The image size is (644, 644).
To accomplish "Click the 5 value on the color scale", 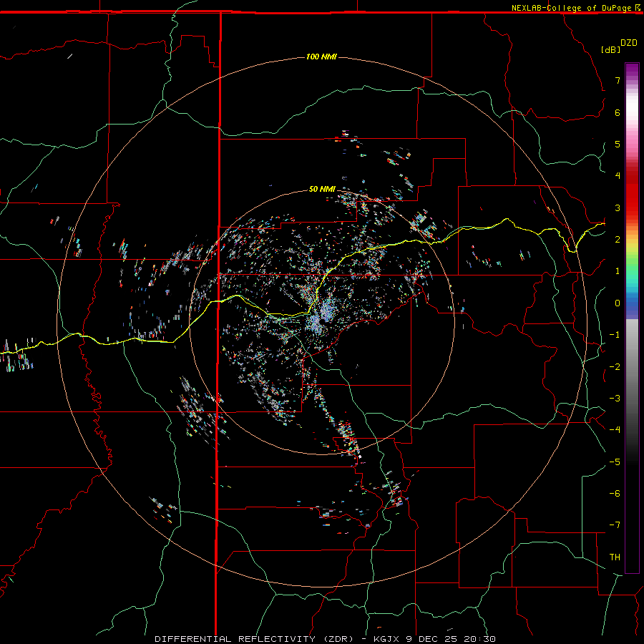I will coord(618,144).
